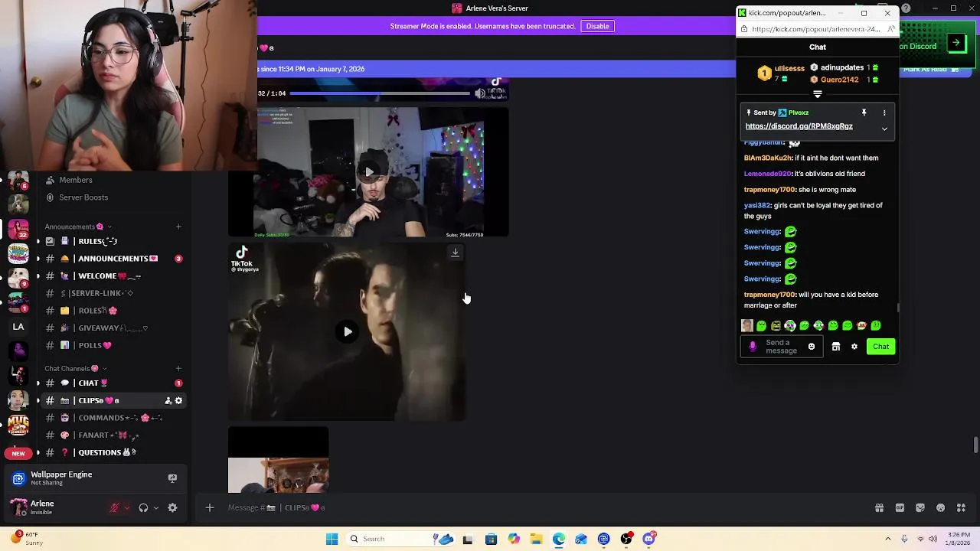Open Discord User Settings gear
The width and height of the screenshot is (980, 551).
172,507
